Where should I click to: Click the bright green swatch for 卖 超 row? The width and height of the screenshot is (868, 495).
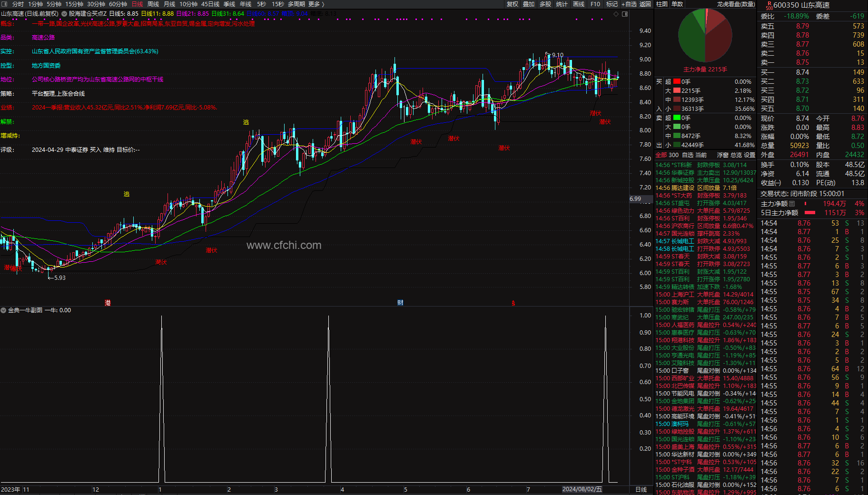tap(677, 118)
